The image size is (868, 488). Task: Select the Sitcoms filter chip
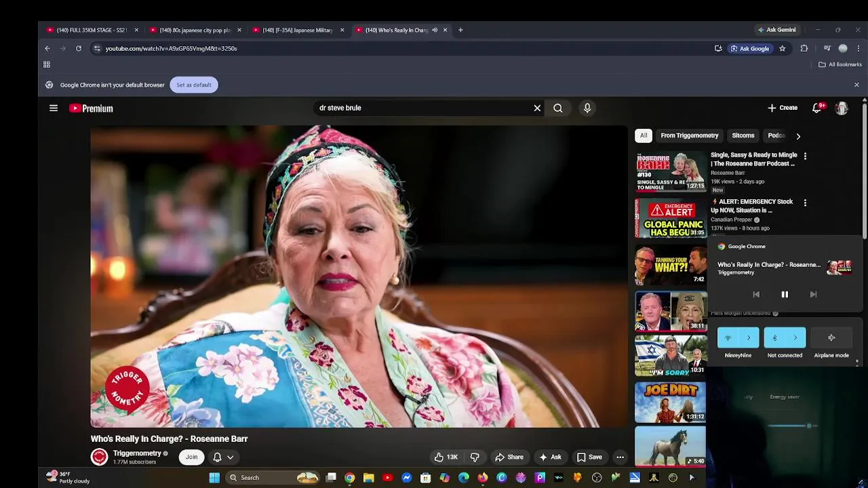pos(743,136)
